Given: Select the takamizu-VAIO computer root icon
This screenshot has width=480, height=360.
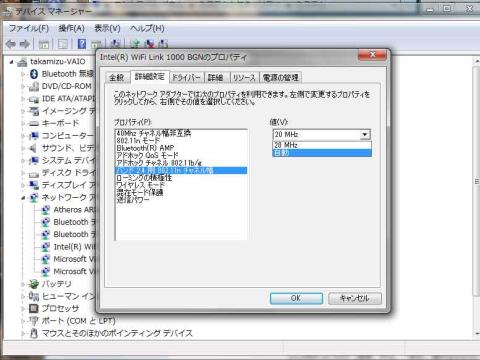Looking at the screenshot, I should click(22, 62).
